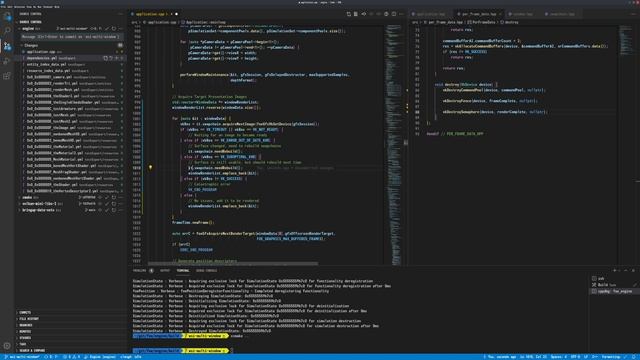The height and width of the screenshot is (360, 640).
Task: Click new terminal plus icon in panel
Action: [614, 270]
